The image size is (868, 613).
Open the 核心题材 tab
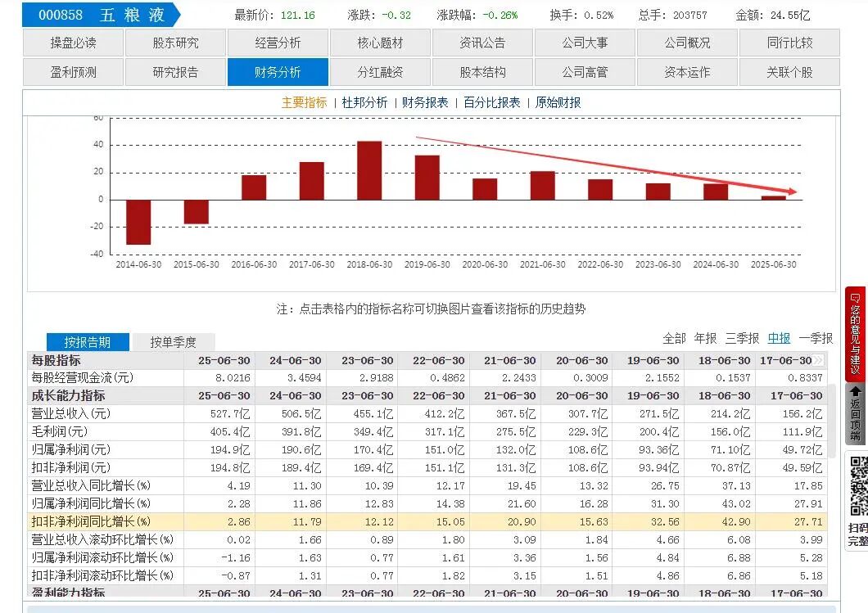(x=380, y=43)
